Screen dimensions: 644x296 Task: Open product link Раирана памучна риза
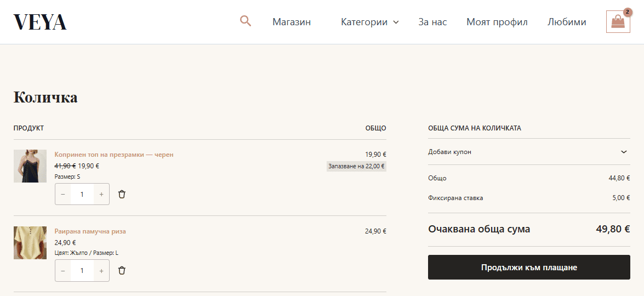pos(90,231)
